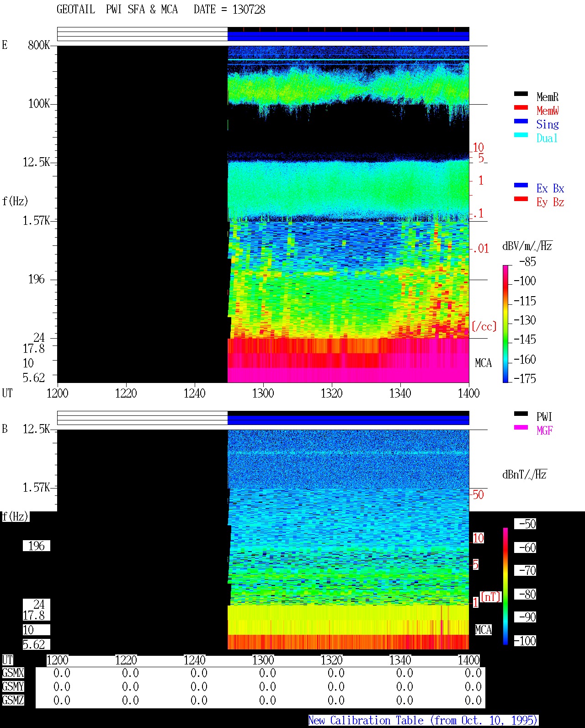
Task: Click the GSMZ row label
Action: click(x=13, y=701)
